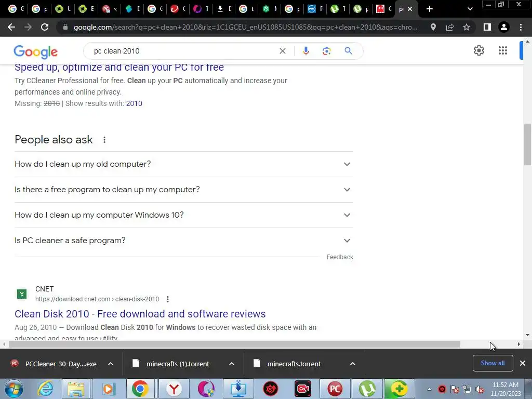Go to Google homepage via the logo
Viewport: 532px width, 399px height.
pyautogui.click(x=36, y=52)
